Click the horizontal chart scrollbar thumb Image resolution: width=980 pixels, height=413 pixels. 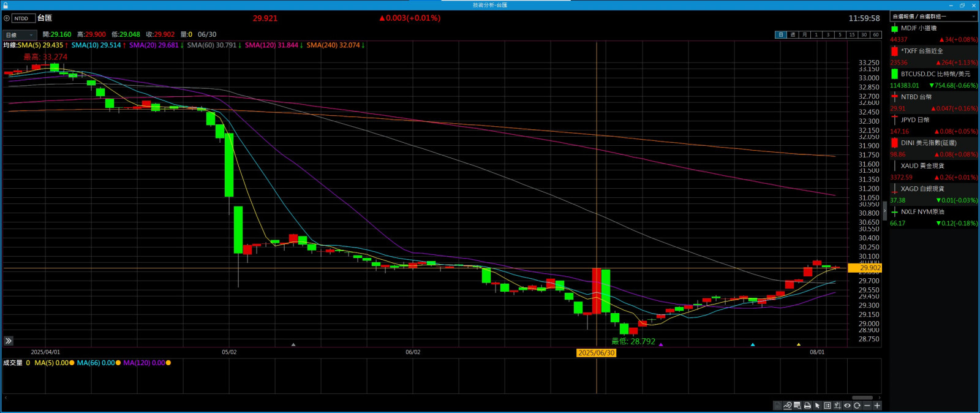pyautogui.click(x=862, y=398)
